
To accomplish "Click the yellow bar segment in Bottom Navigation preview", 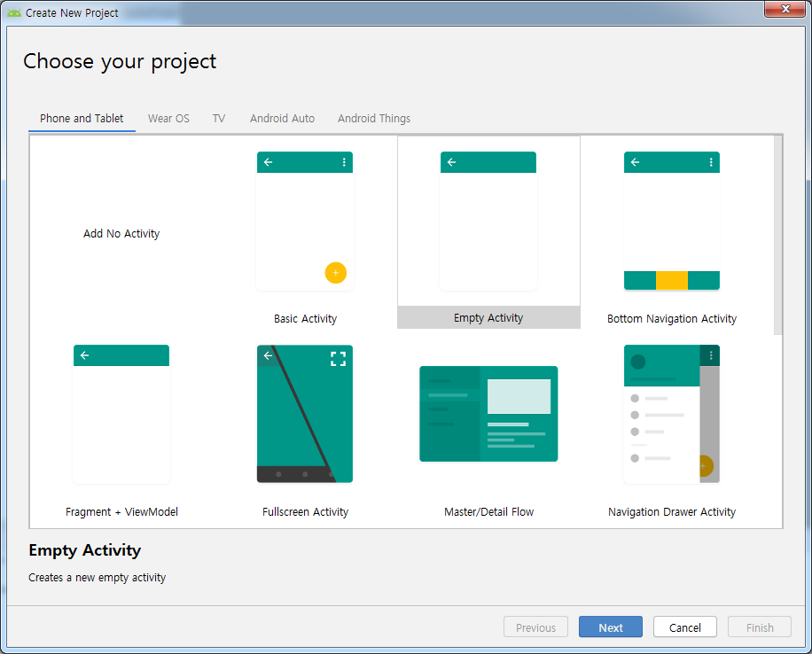I will (x=672, y=280).
